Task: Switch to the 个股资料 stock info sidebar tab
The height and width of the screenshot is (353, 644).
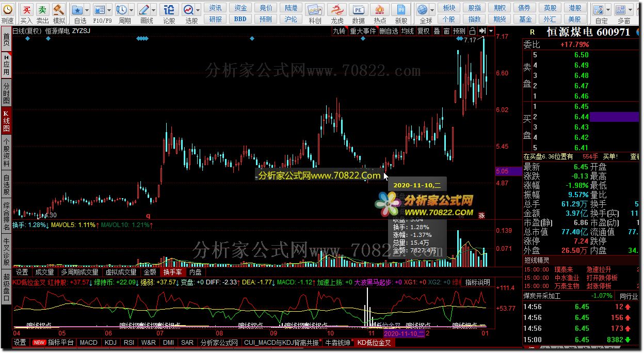Action: 6,153
